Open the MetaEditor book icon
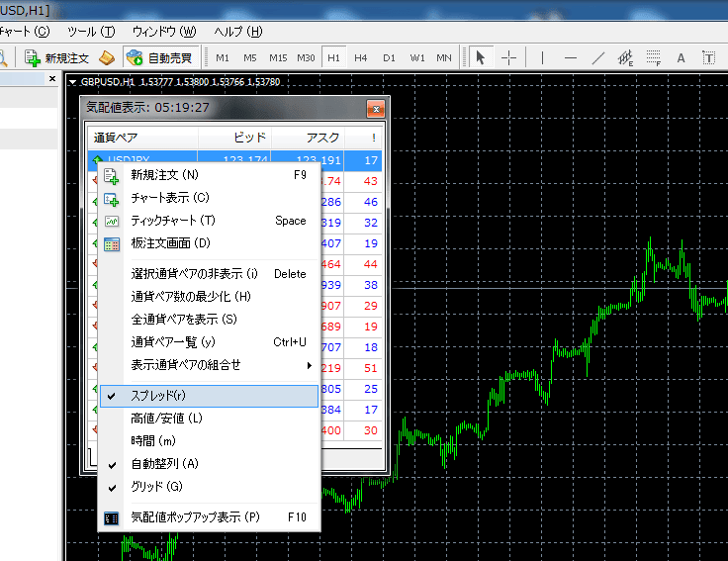 107,58
